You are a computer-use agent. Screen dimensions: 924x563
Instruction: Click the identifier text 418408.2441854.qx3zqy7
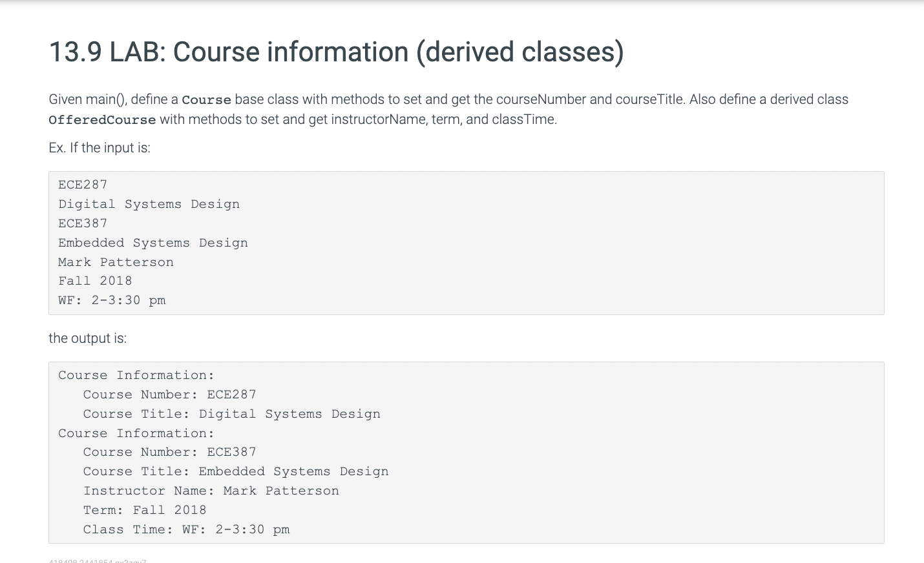(x=98, y=560)
